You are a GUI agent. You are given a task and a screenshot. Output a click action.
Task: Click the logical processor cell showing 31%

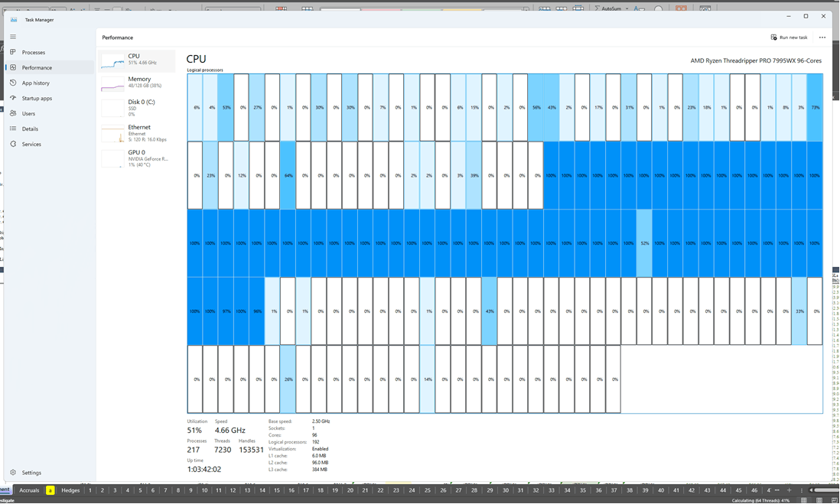click(x=629, y=108)
